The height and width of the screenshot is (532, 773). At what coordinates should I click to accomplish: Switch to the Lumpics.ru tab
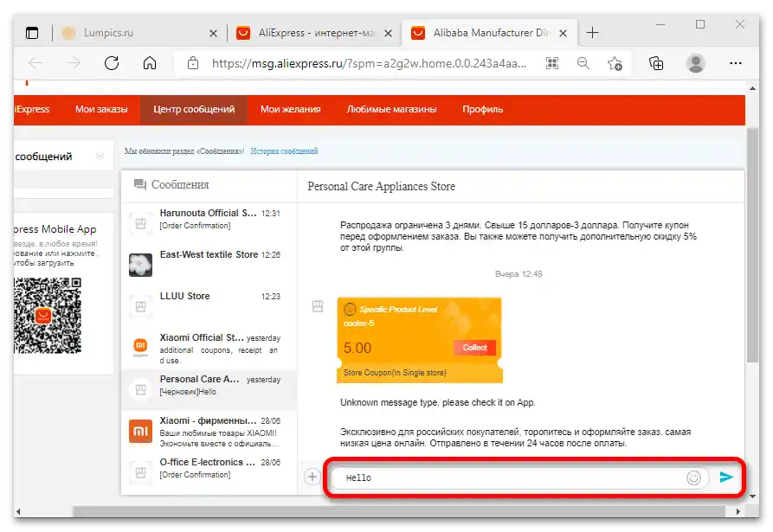pyautogui.click(x=139, y=33)
